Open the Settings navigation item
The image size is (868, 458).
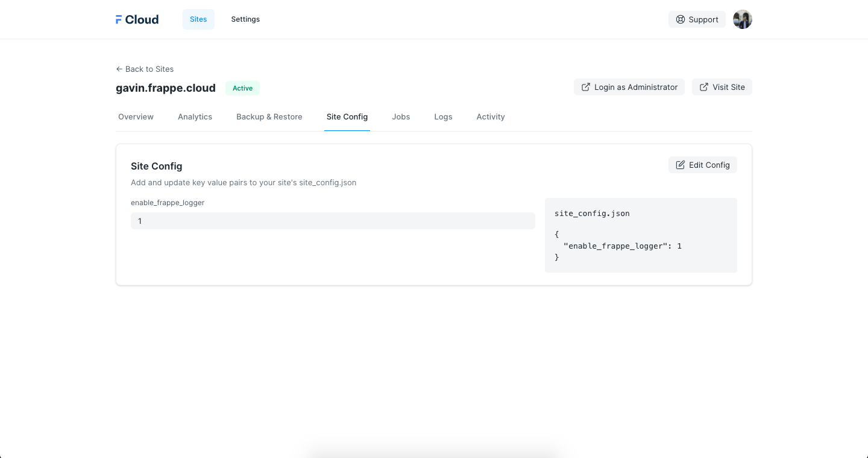(245, 19)
